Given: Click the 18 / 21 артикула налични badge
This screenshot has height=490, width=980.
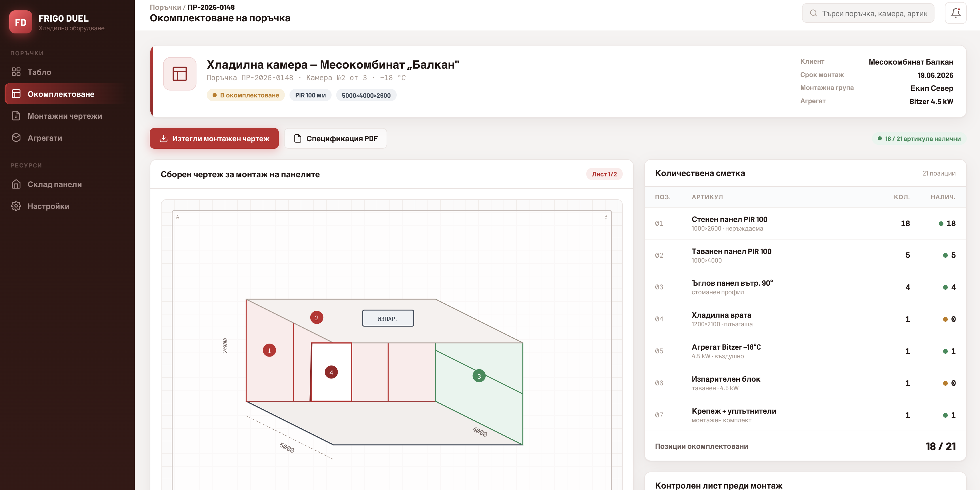Looking at the screenshot, I should 919,139.
